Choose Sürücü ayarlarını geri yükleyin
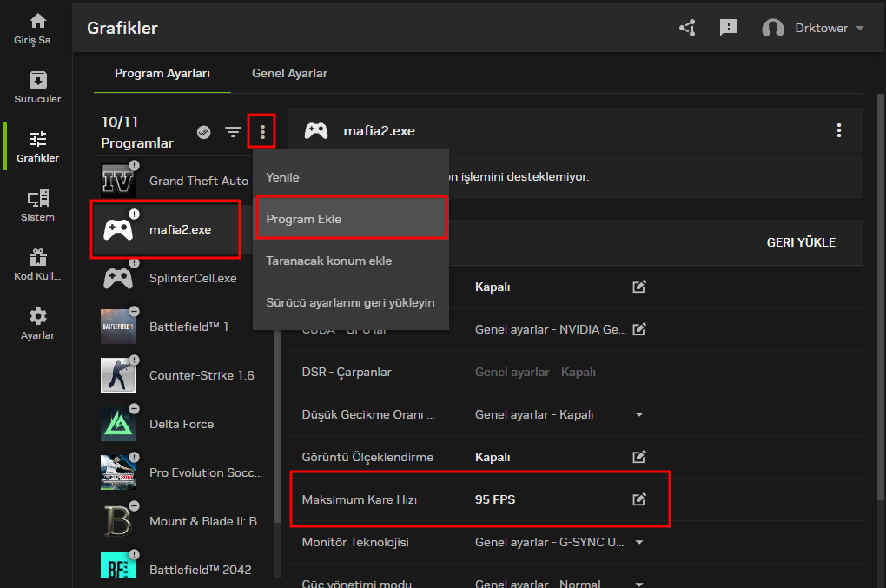This screenshot has width=886, height=588. click(x=351, y=303)
